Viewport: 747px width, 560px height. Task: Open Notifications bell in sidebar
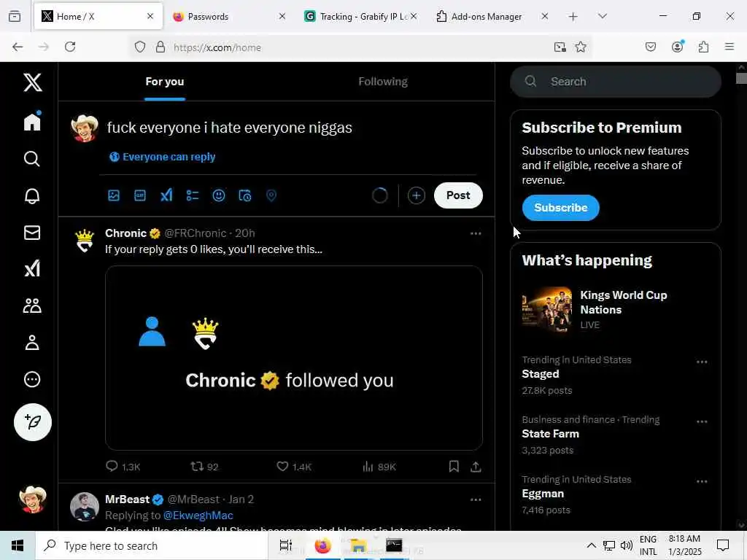(32, 195)
